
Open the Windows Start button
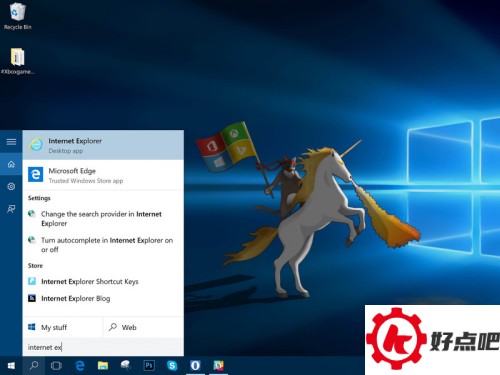(11, 366)
